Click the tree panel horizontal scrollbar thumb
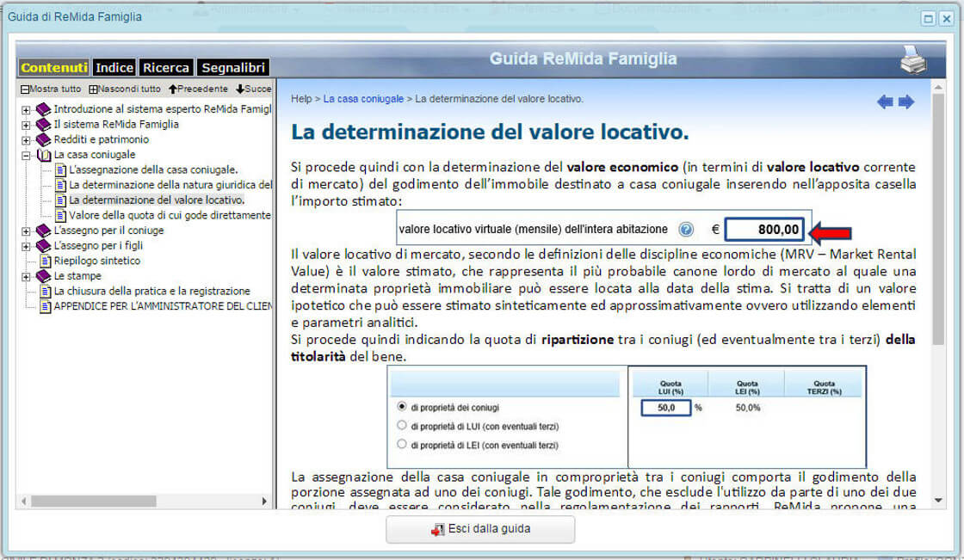 tap(94, 502)
